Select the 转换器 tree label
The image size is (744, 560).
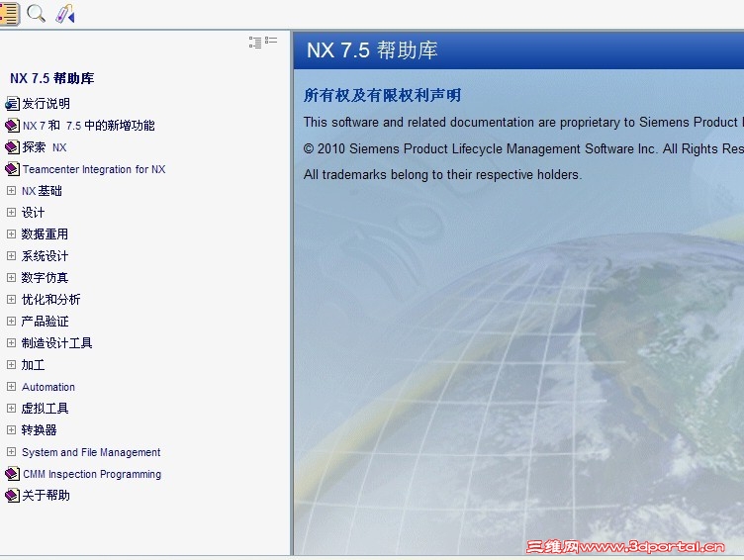pos(39,430)
